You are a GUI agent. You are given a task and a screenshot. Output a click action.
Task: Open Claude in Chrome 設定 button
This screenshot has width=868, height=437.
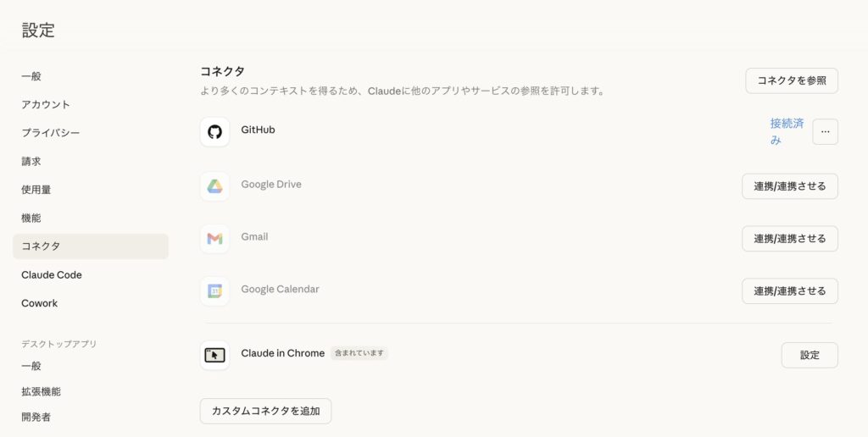click(x=809, y=356)
